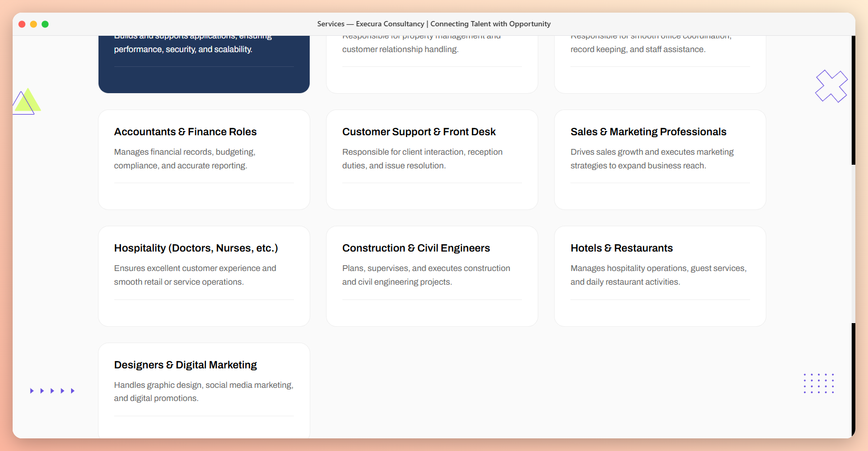Click text 'Handles graphic design, social media marketing,'
The image size is (868, 451).
[204, 385]
